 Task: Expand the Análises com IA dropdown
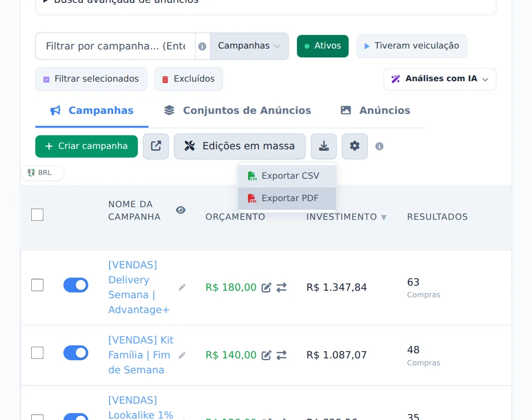[x=440, y=79]
